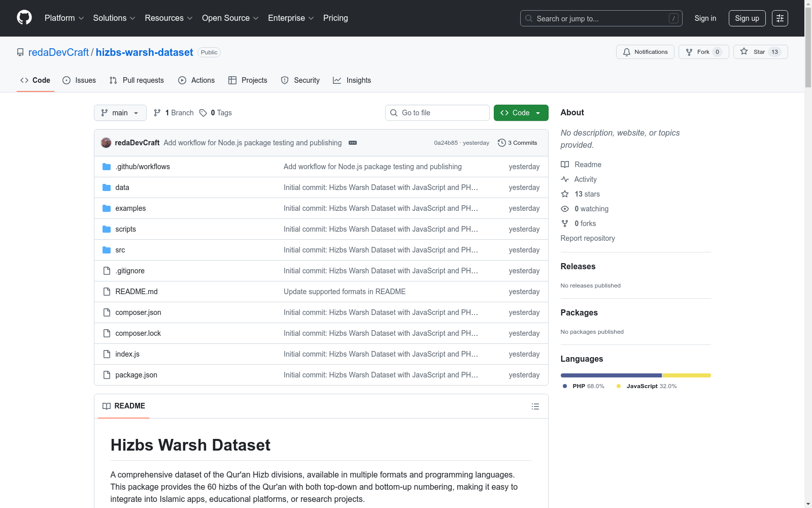Image resolution: width=812 pixels, height=508 pixels.
Task: View 0 watching in sidebar
Action: pyautogui.click(x=585, y=209)
